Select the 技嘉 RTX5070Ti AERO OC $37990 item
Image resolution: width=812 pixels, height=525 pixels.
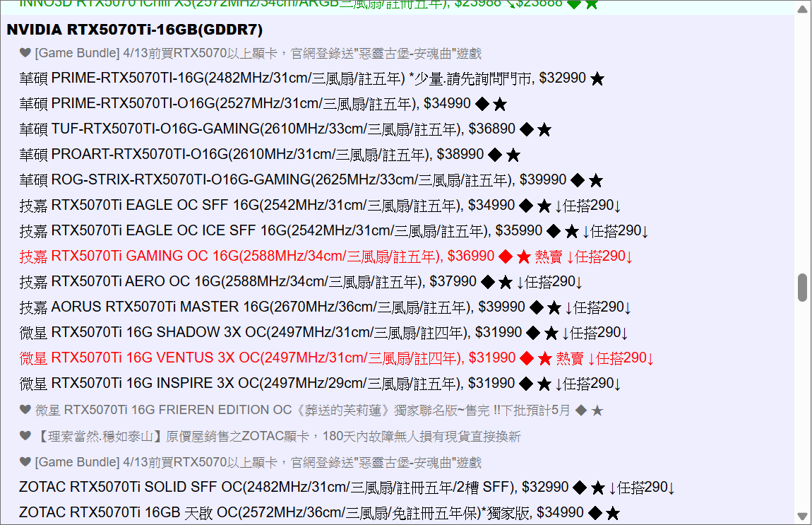[301, 281]
